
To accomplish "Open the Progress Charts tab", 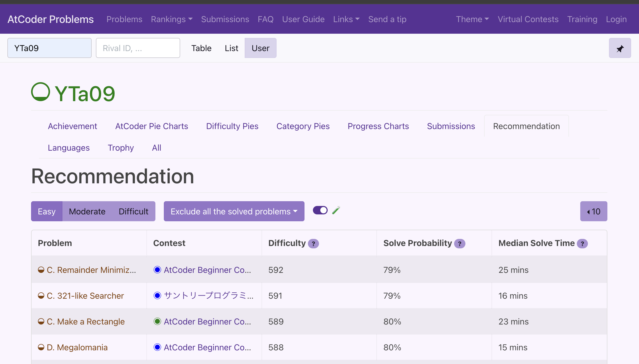I will click(x=378, y=126).
